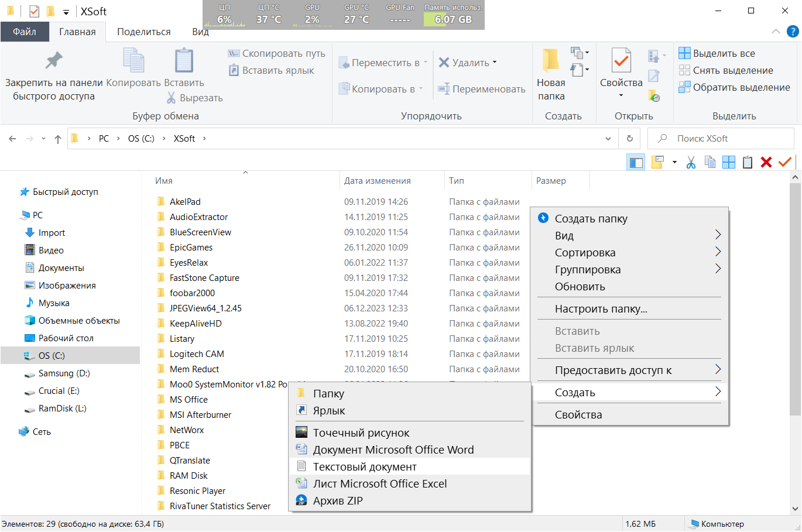802x532 pixels.
Task: Click the paste clipboard icon in mini toolbar
Action: click(x=748, y=162)
